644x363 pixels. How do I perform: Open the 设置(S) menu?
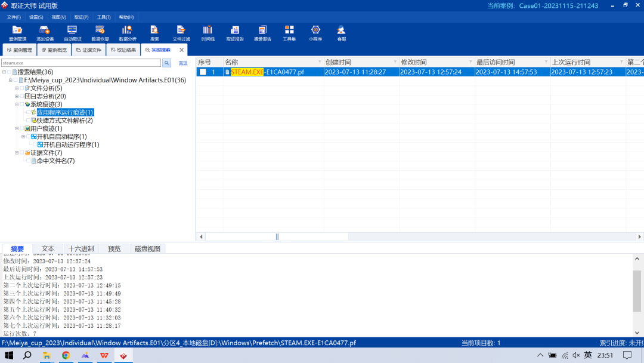[x=36, y=17]
